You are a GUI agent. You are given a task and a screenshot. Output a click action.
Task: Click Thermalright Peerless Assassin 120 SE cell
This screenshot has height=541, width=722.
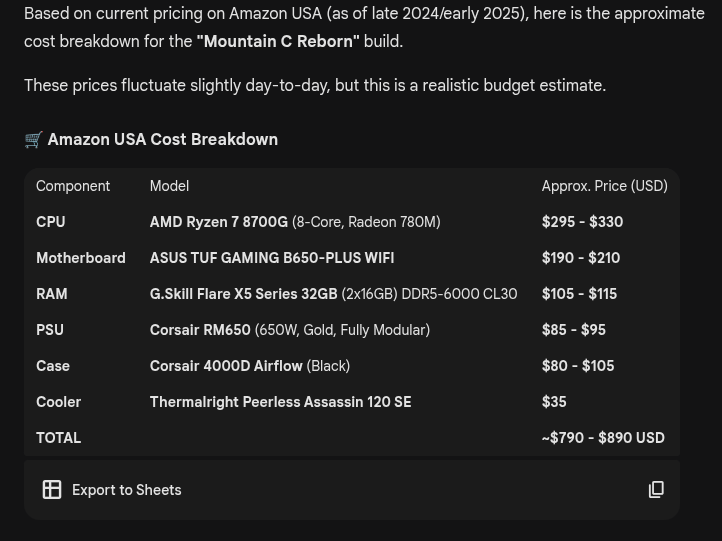(280, 402)
